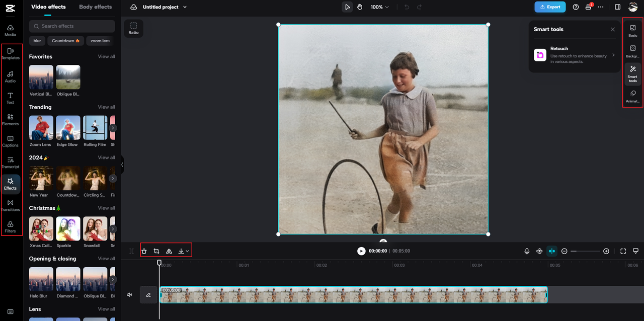Play the video preview
This screenshot has width=644, height=321.
tap(361, 251)
